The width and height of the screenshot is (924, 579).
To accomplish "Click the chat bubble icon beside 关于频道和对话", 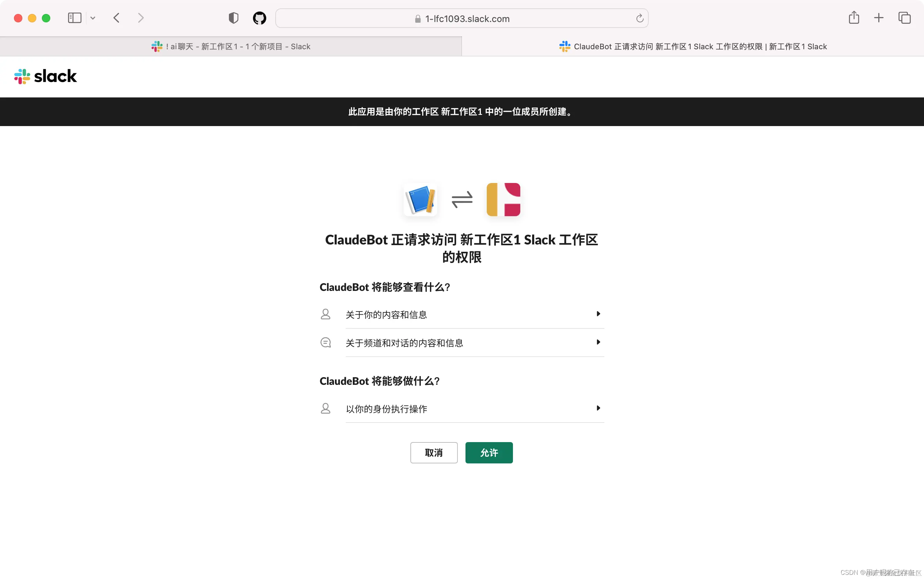I will click(x=326, y=342).
